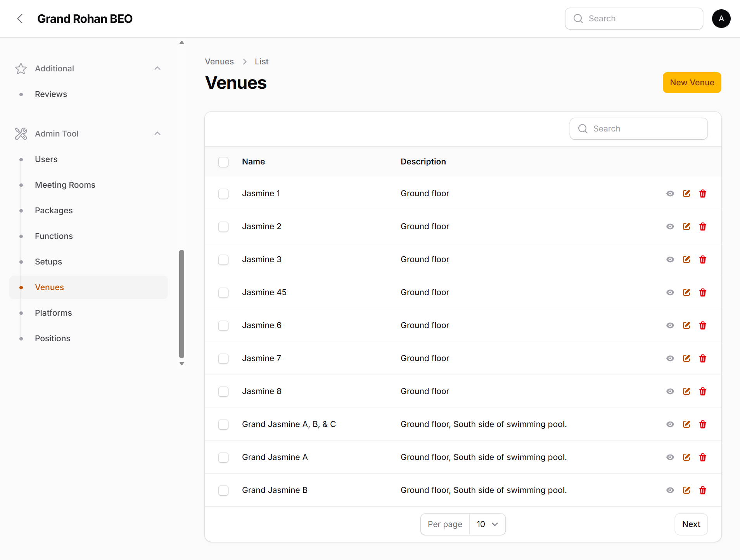Open the user avatar A menu
Image resolution: width=740 pixels, height=560 pixels.
pyautogui.click(x=721, y=19)
